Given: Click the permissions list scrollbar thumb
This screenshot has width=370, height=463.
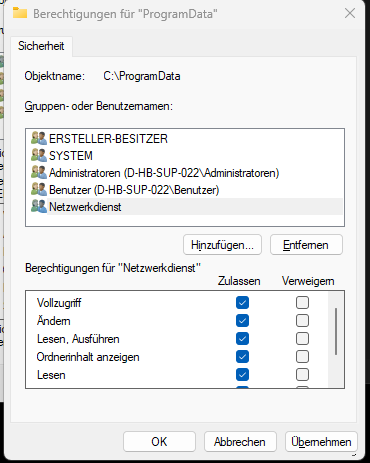Looking at the screenshot, I should tap(336, 331).
